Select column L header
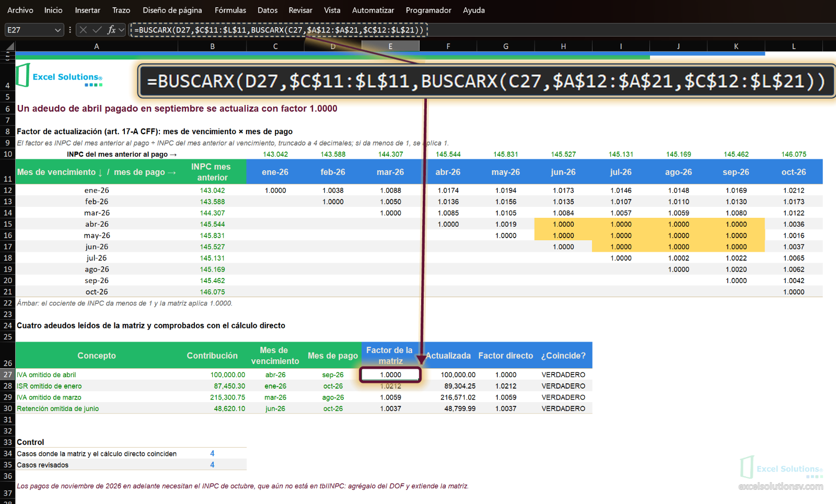 tap(794, 46)
